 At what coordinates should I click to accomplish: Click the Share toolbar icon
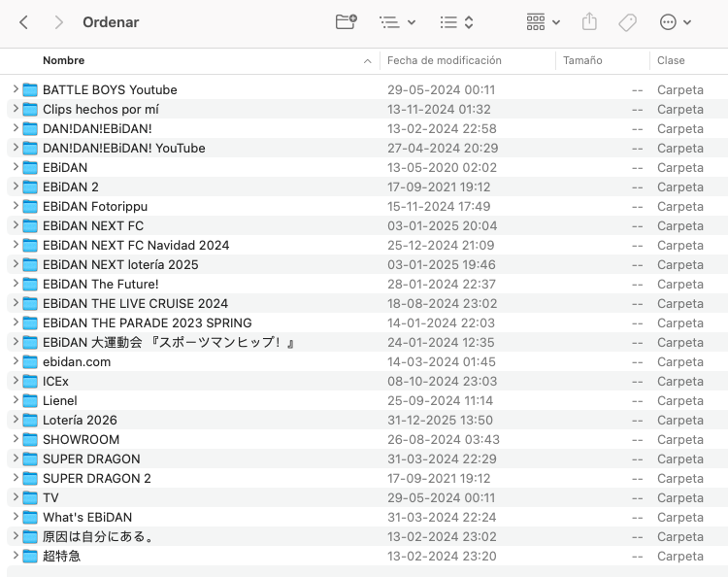click(589, 21)
